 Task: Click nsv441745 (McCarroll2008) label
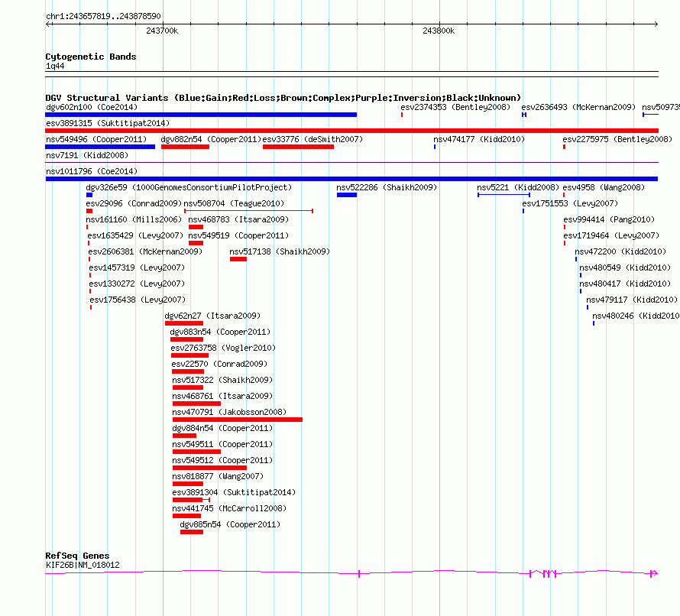tap(229, 508)
